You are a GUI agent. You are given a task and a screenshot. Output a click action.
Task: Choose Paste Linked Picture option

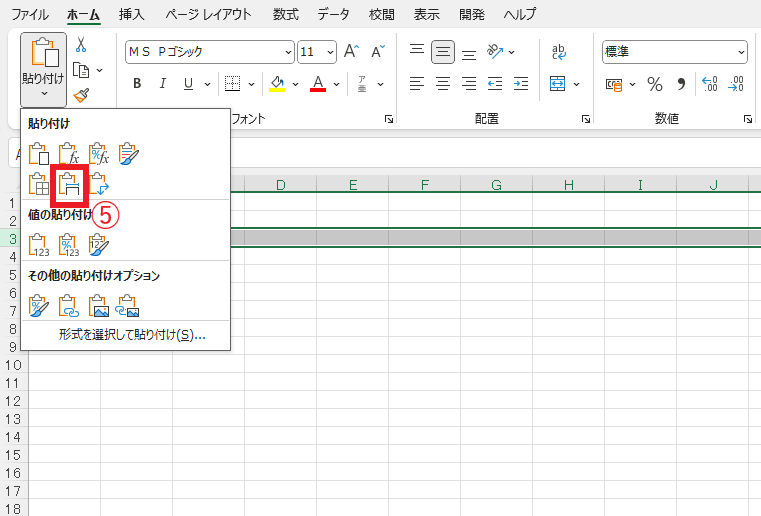click(128, 306)
